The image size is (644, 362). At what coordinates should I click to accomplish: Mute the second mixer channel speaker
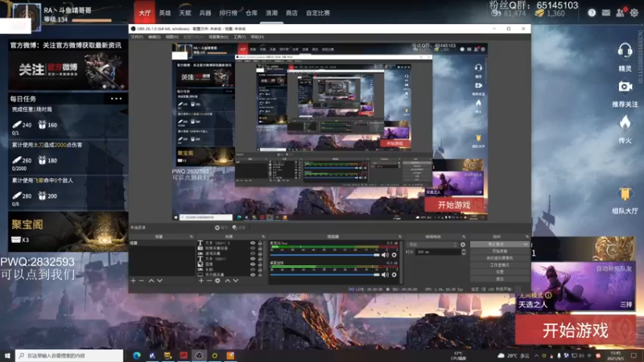click(385, 274)
